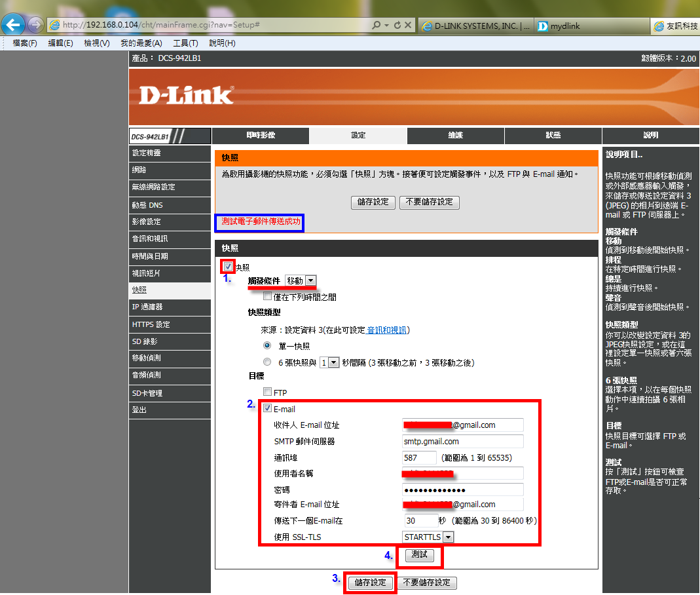
Task: Open the 維護 maintenance tab
Action: 455,136
